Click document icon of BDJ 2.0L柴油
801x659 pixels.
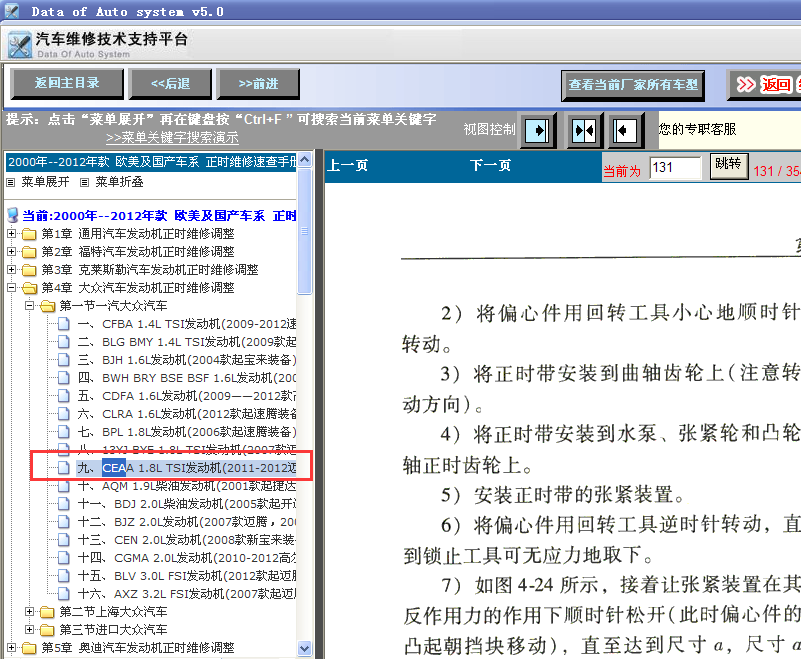pos(64,504)
